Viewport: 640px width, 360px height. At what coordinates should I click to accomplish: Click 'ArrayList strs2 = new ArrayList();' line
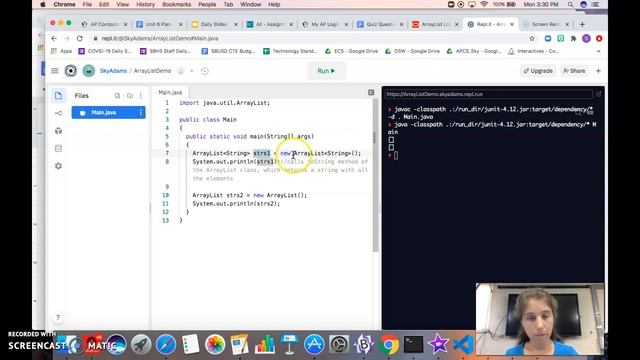(249, 196)
